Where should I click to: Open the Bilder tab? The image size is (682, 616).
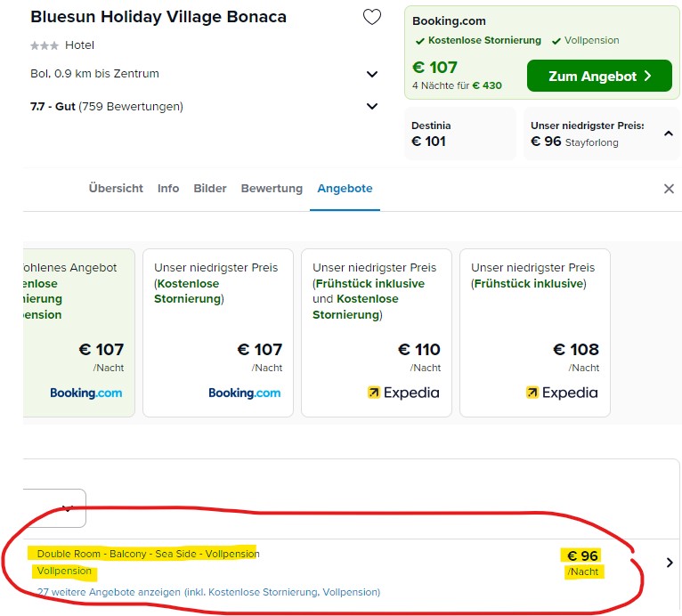click(x=210, y=188)
